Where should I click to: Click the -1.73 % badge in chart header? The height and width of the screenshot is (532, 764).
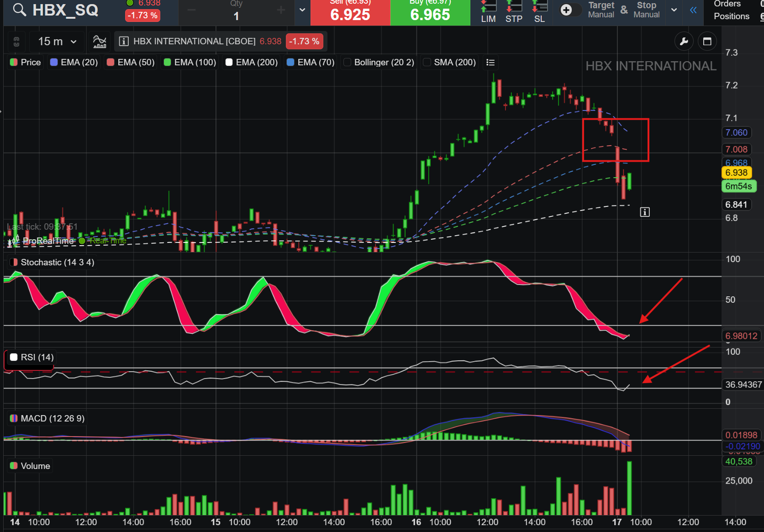pos(304,42)
